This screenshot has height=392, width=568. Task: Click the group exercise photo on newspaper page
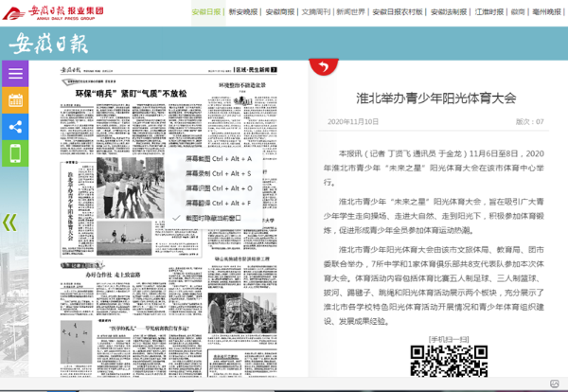[x=130, y=187]
